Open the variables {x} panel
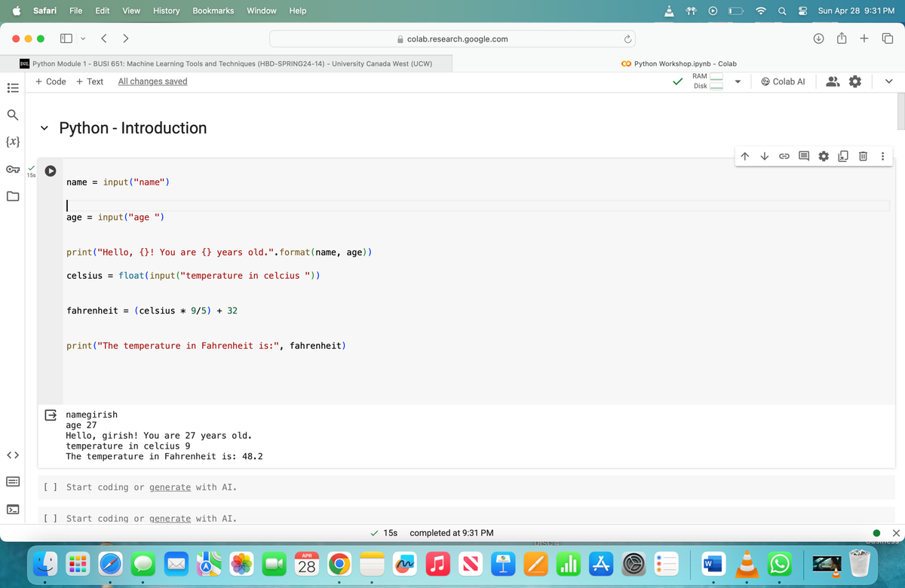905x588 pixels. point(12,142)
